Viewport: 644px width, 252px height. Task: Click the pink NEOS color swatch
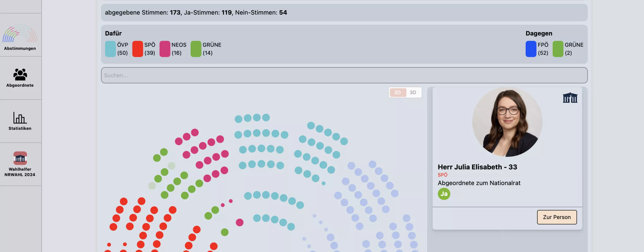[x=165, y=49]
